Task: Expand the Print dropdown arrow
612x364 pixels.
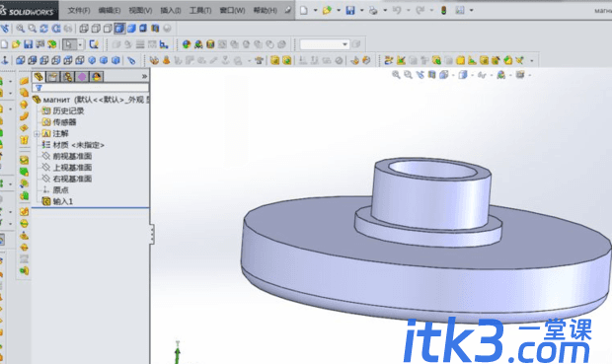Action: (x=385, y=11)
